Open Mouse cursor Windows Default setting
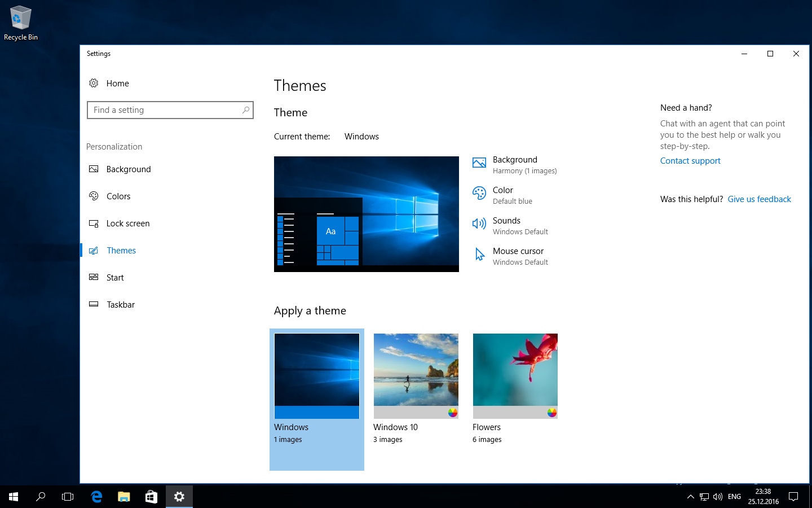Screen dimensions: 812x508 510,256
